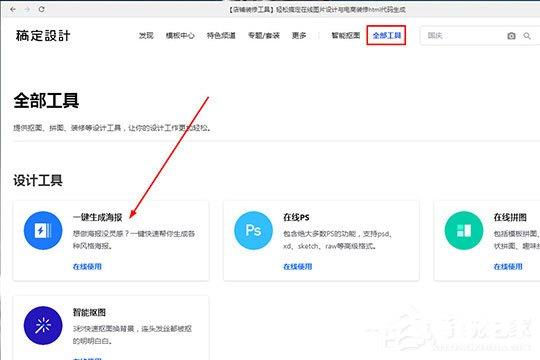
Task: Expand the 更多 navigation menu
Action: pyautogui.click(x=299, y=35)
